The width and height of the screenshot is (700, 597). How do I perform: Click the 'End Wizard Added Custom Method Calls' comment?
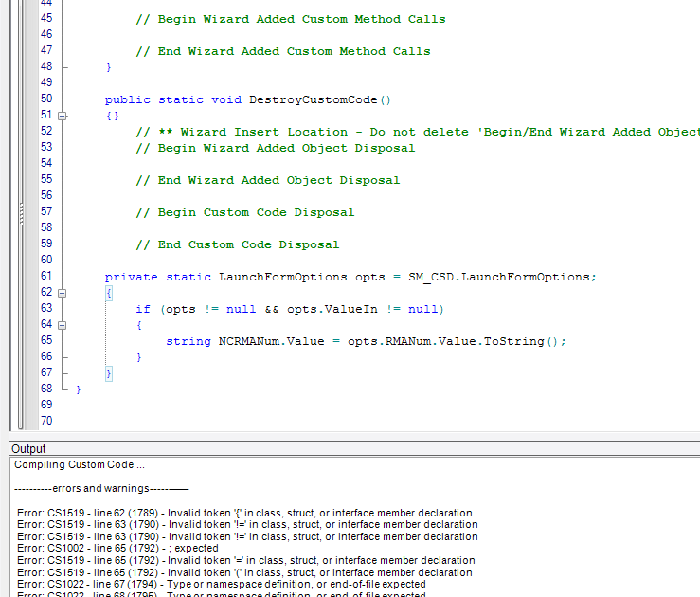coord(283,51)
